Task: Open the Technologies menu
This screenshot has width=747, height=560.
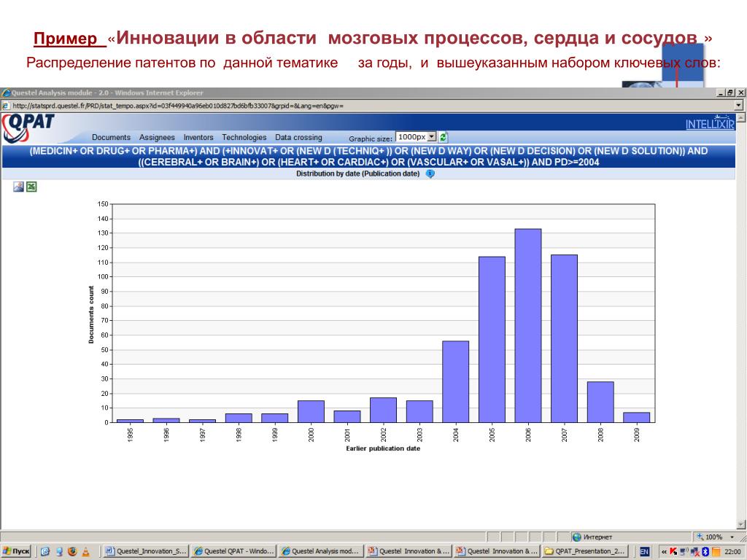Action: (244, 137)
